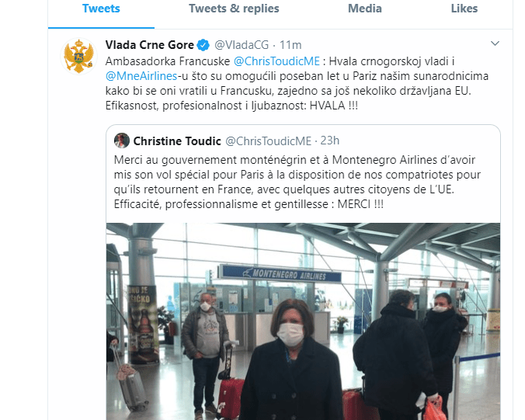Open the Likes tab
This screenshot has width=525, height=420.
tap(464, 9)
